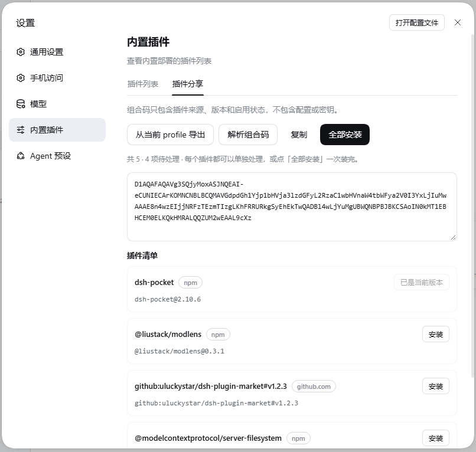
Task: Install github:uluckystar/dsh-plugin-market#v1.2.3
Action: click(x=436, y=386)
